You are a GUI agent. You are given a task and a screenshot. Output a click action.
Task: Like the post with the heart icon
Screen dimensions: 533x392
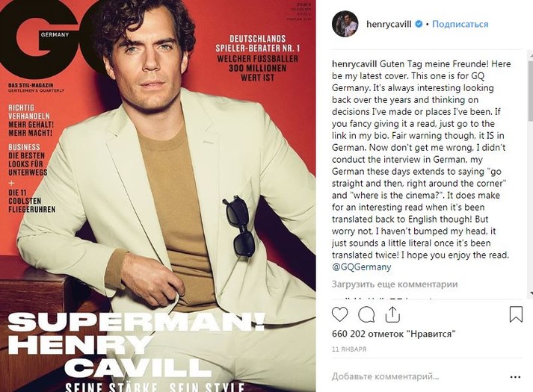[339, 314]
